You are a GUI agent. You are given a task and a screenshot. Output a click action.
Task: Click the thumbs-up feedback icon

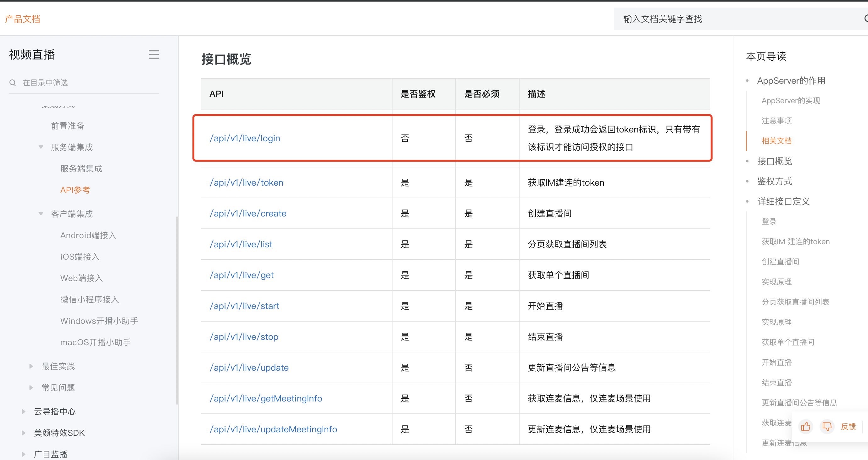806,427
